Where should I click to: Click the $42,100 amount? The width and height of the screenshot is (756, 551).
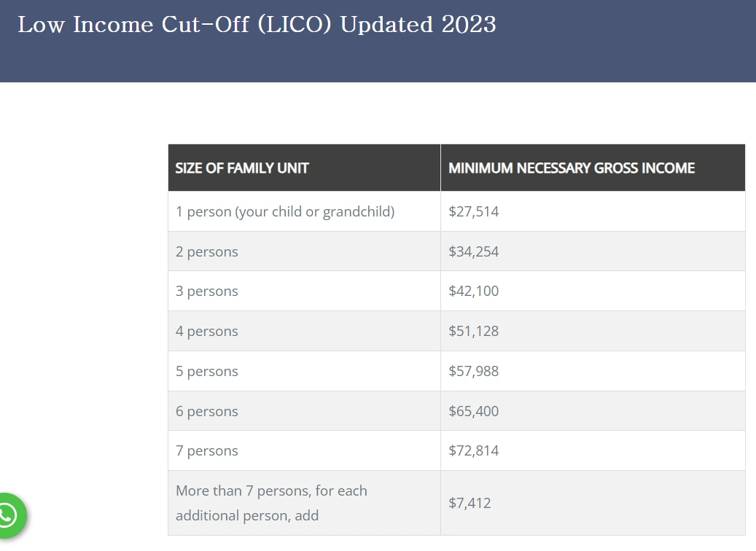(473, 291)
